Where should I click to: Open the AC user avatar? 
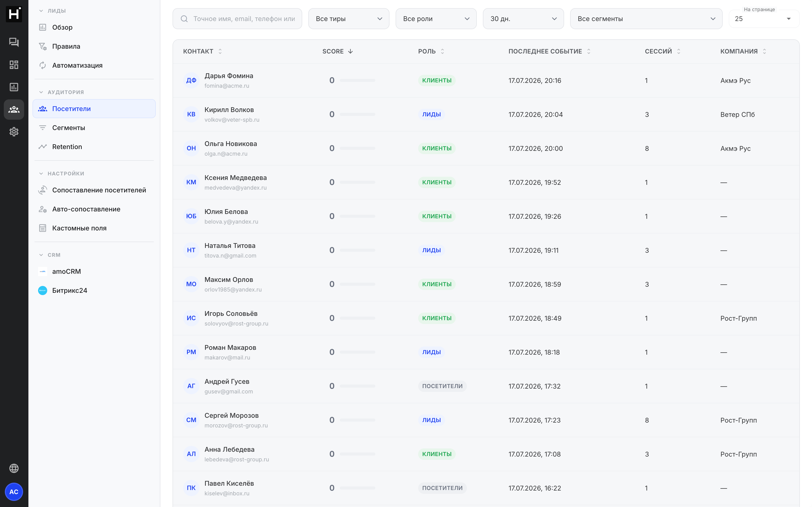(14, 492)
